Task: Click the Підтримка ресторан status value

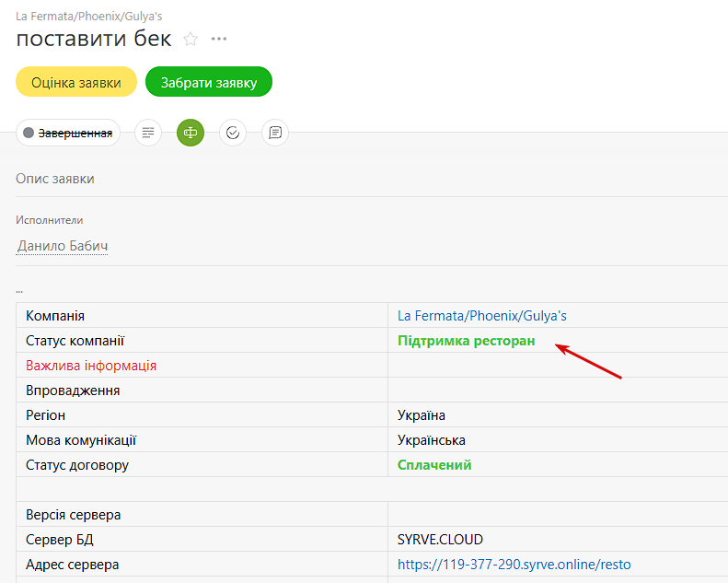Action: click(x=466, y=341)
